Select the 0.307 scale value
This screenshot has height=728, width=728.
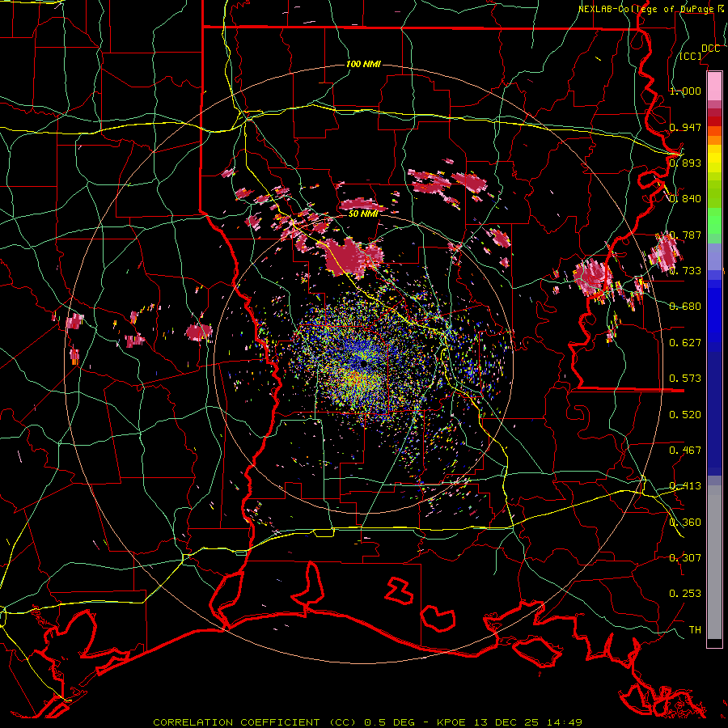pyautogui.click(x=685, y=558)
